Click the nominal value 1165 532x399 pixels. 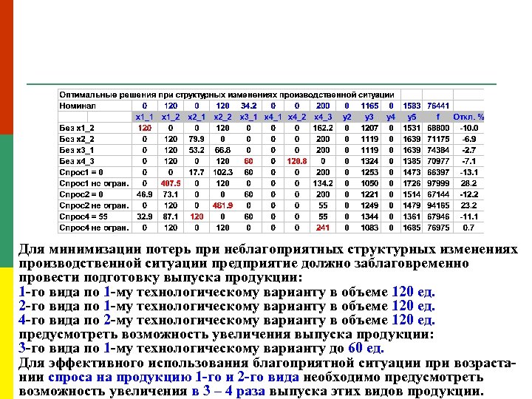click(x=369, y=106)
